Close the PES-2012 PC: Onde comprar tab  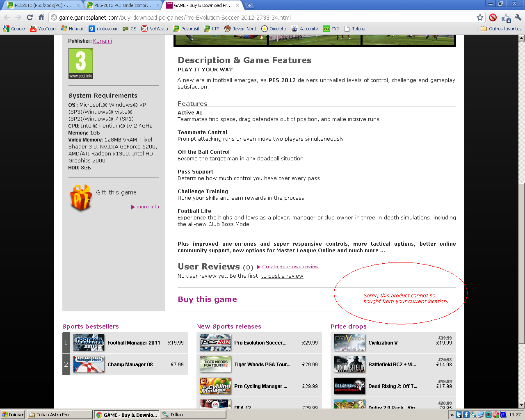[x=158, y=5]
